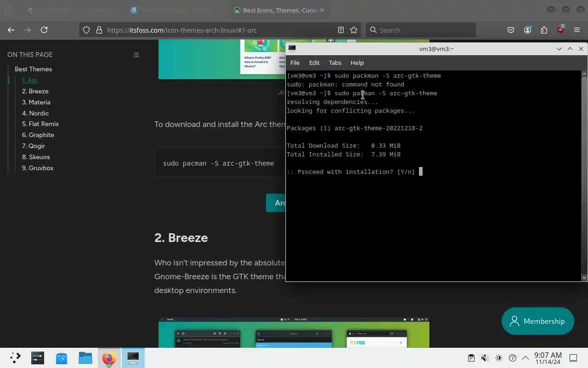588x368 pixels.
Task: Click the Firefox address bar URL
Action: click(182, 30)
